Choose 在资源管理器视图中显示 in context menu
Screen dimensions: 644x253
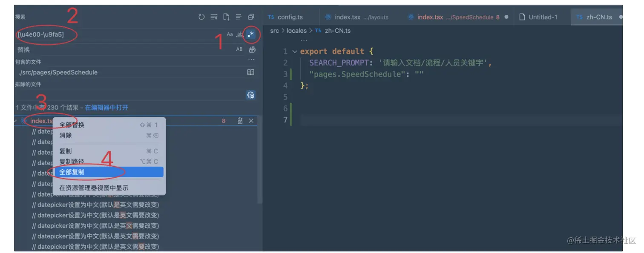(109, 188)
